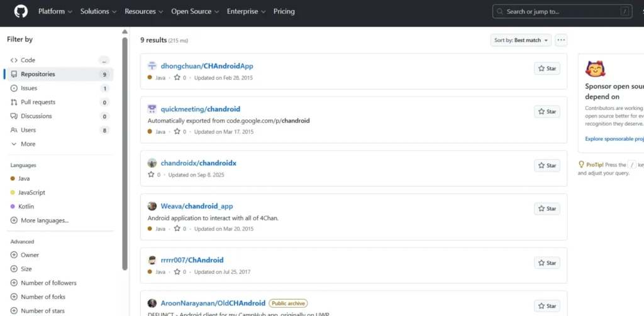Screen dimensions: 644x316
Task: Filter by JavaScript language
Action: tap(60, 192)
